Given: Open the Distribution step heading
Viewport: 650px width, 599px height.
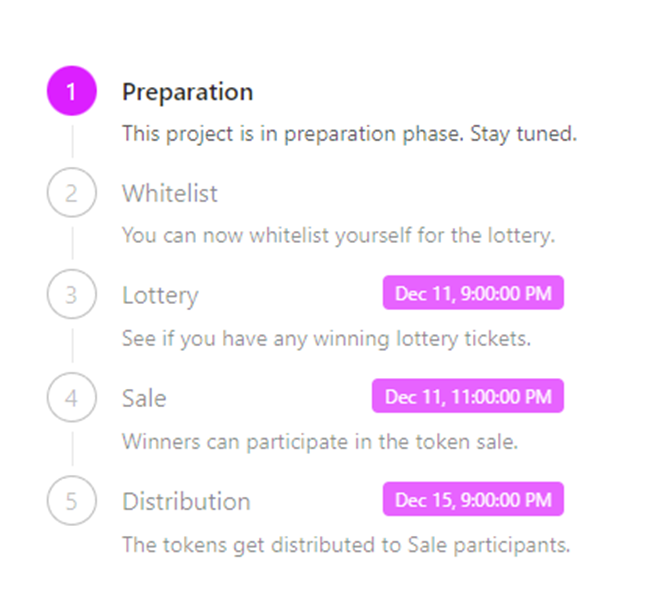Looking at the screenshot, I should [x=187, y=501].
